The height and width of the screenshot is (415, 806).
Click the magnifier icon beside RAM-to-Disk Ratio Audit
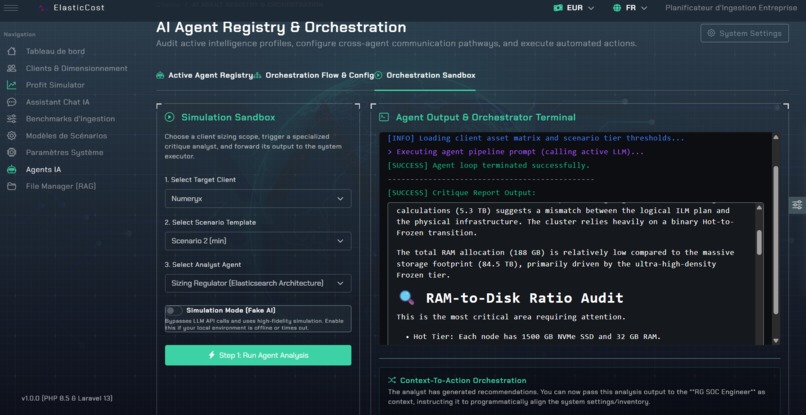click(x=407, y=298)
